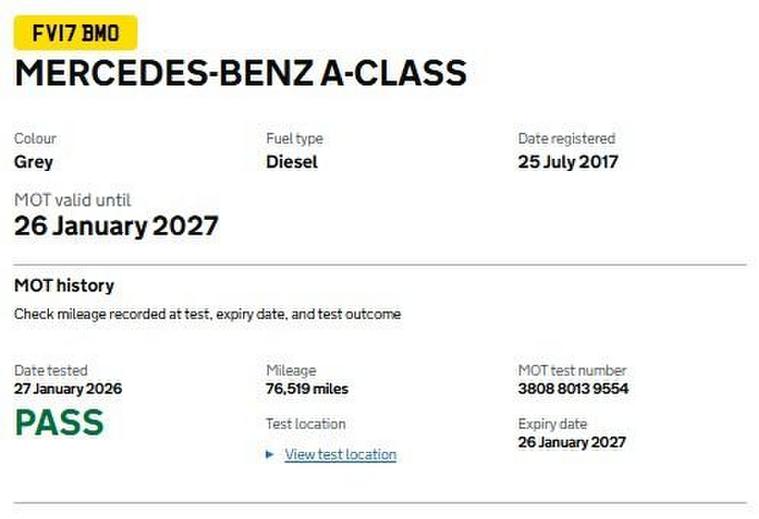759x519 pixels.
Task: Select the green PASS result text
Action: (x=59, y=423)
